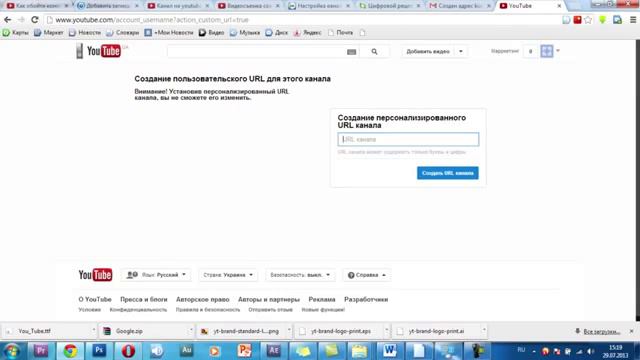Switch to the first YouTube tab on the left

pos(38,6)
